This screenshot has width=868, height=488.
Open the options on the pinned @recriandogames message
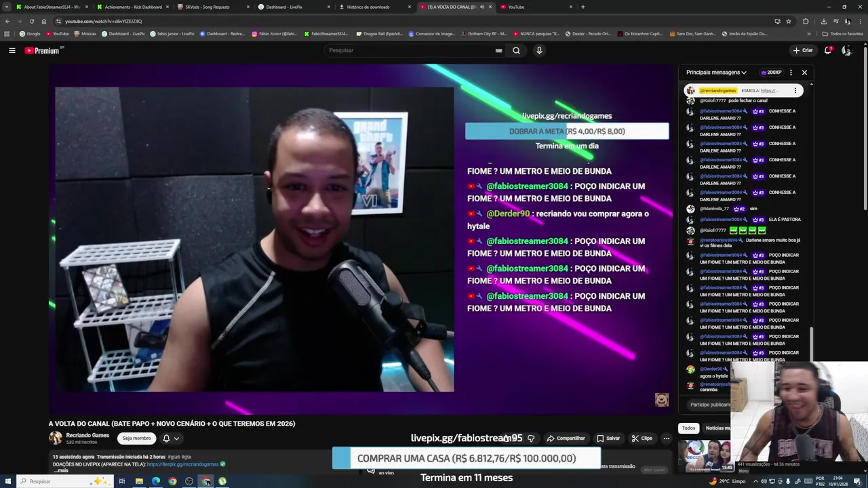point(795,90)
